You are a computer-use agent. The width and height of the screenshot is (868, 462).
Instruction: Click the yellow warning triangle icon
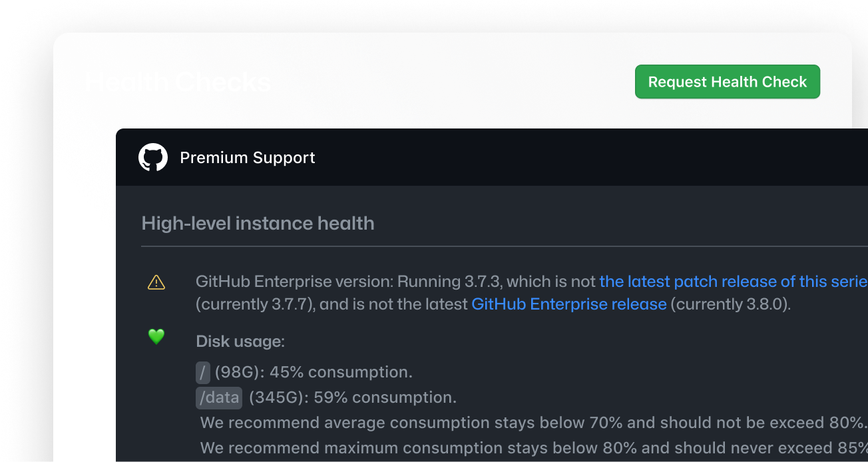[x=156, y=282]
